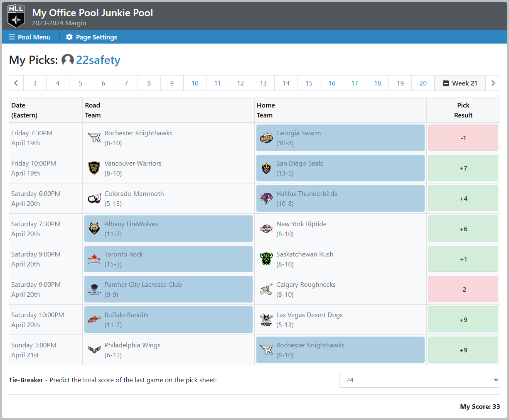Click the Friday 10:00PM April 19th date cell
Screen dimensions: 509x420
click(x=46, y=168)
